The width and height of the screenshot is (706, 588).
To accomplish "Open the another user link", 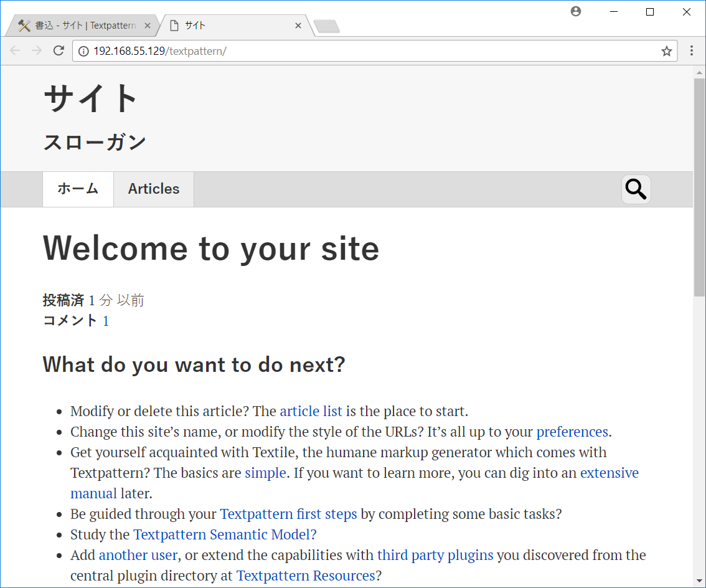I will [138, 554].
